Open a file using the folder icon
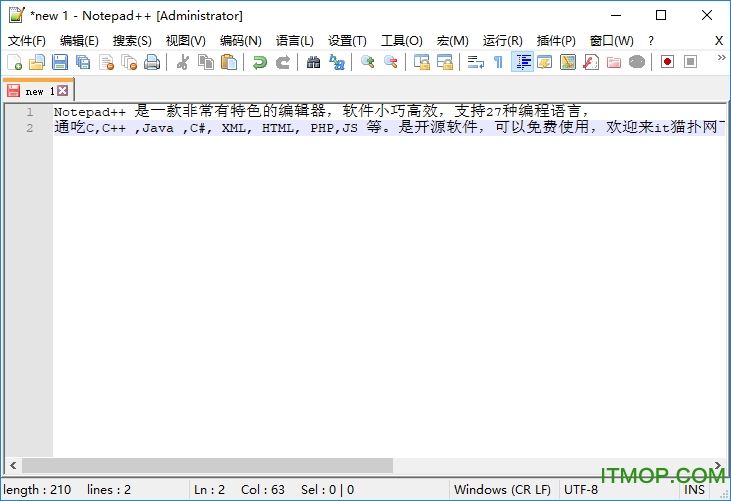731x501 pixels. (x=37, y=62)
